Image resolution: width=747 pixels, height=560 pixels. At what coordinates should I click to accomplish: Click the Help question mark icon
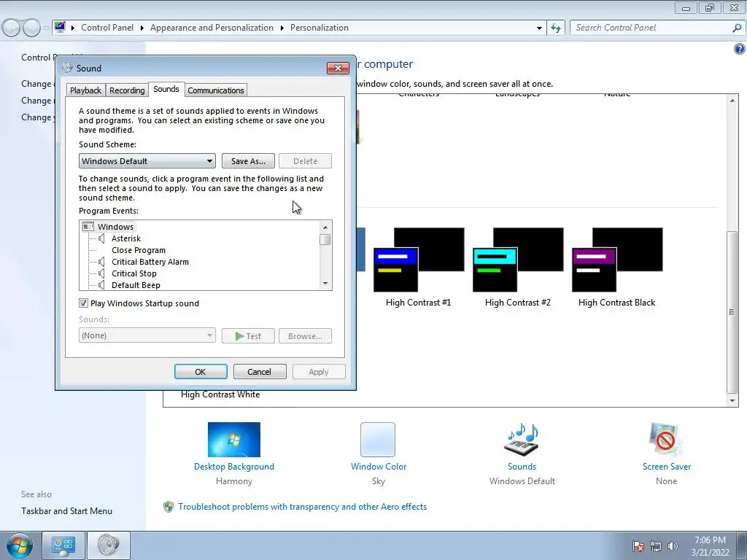(739, 49)
